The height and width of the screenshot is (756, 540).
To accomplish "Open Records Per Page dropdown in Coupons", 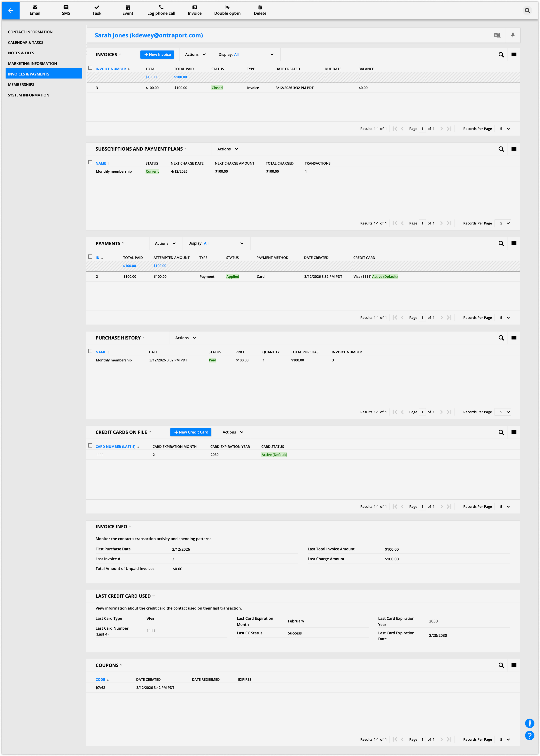I will pyautogui.click(x=502, y=739).
